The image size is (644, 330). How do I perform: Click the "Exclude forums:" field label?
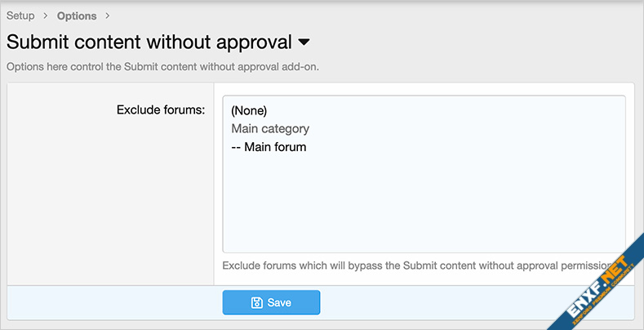coord(161,109)
